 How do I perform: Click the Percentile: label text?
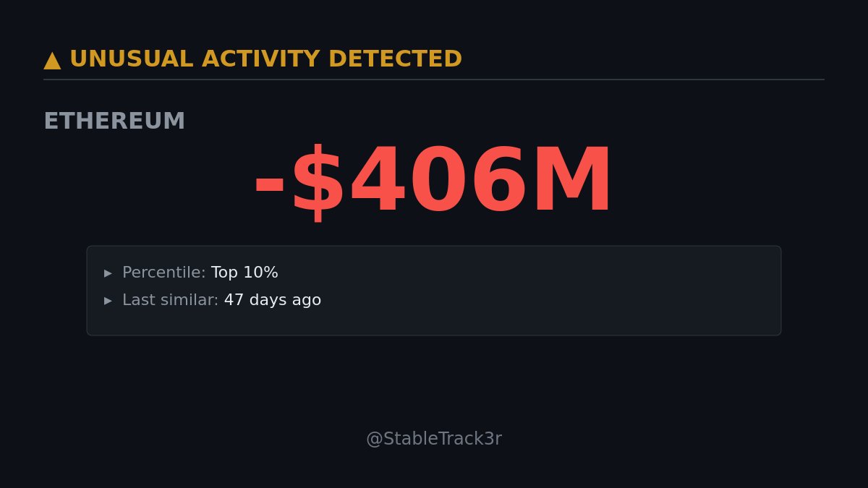(x=163, y=273)
